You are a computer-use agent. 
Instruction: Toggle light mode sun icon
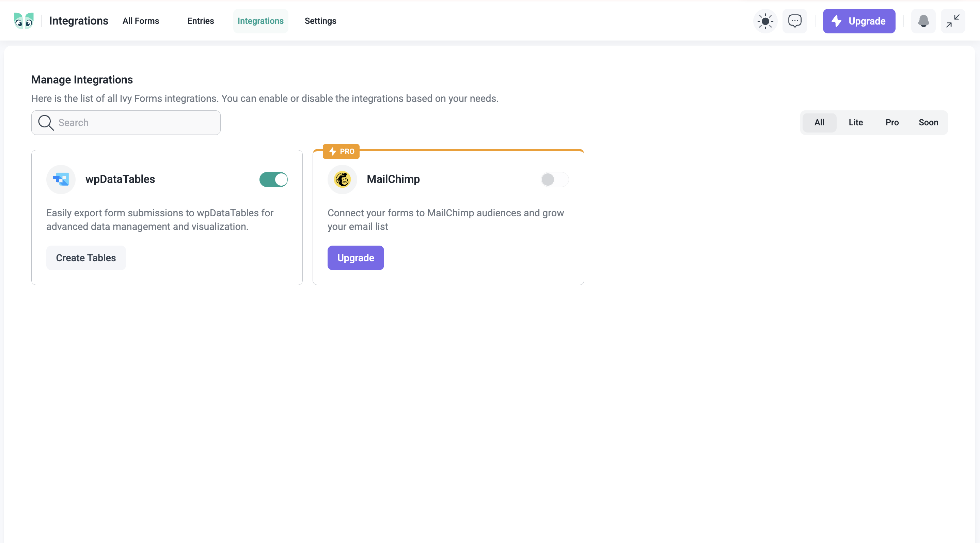pos(765,21)
